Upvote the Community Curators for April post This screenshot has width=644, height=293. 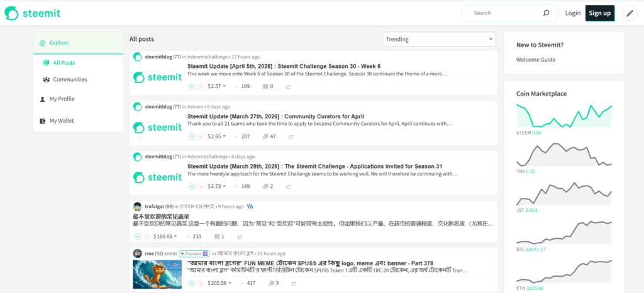(192, 136)
